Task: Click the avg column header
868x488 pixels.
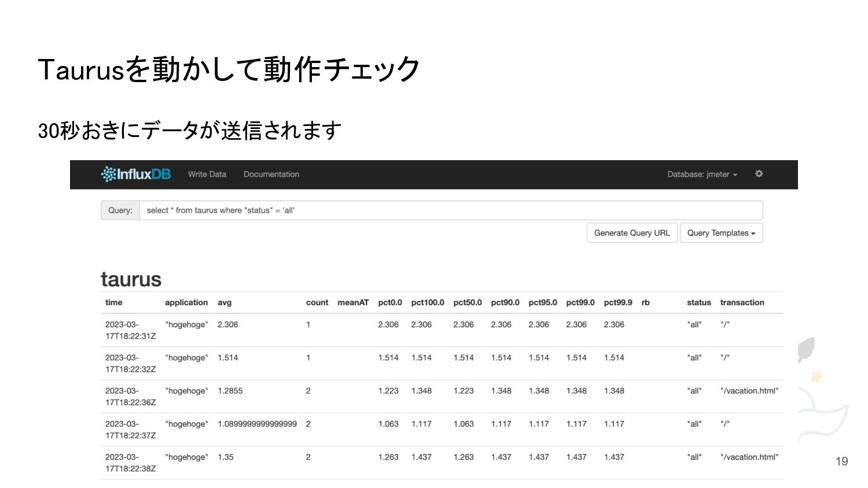Action: [225, 302]
